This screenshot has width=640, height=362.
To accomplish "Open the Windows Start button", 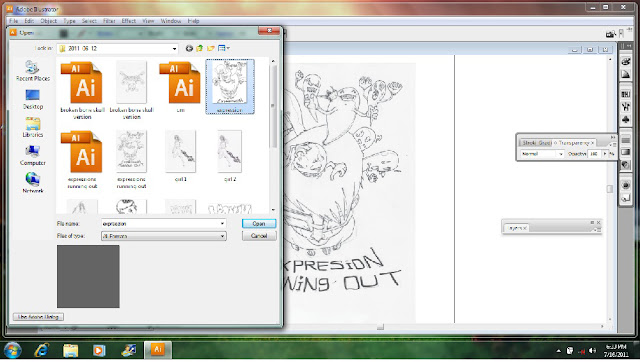I will pos(12,350).
